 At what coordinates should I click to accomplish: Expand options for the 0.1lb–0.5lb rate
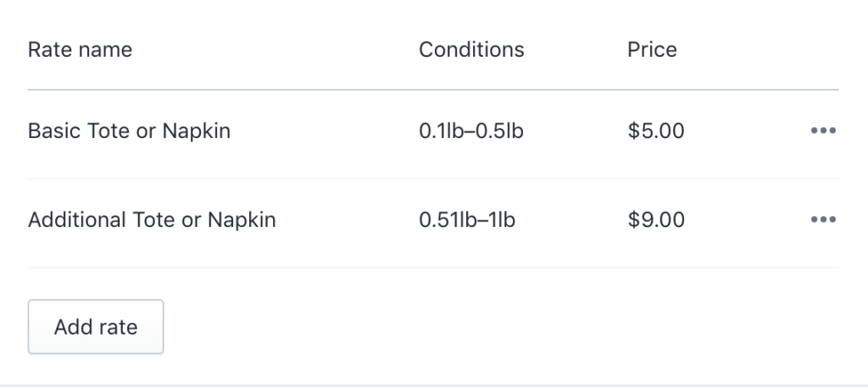coord(823,131)
